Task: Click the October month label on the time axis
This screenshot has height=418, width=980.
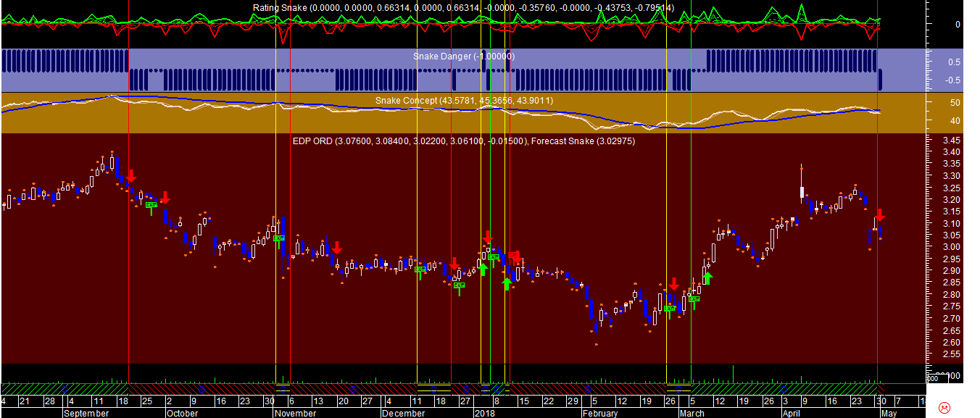Action: click(x=183, y=413)
